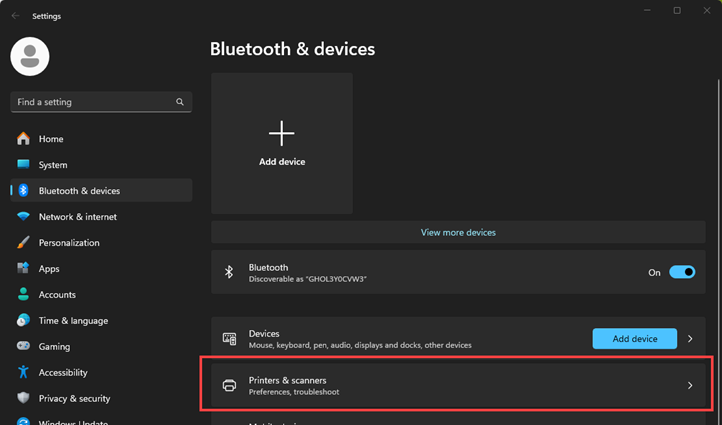This screenshot has height=425, width=722.
Task: Click View more devices link
Action: 458,232
